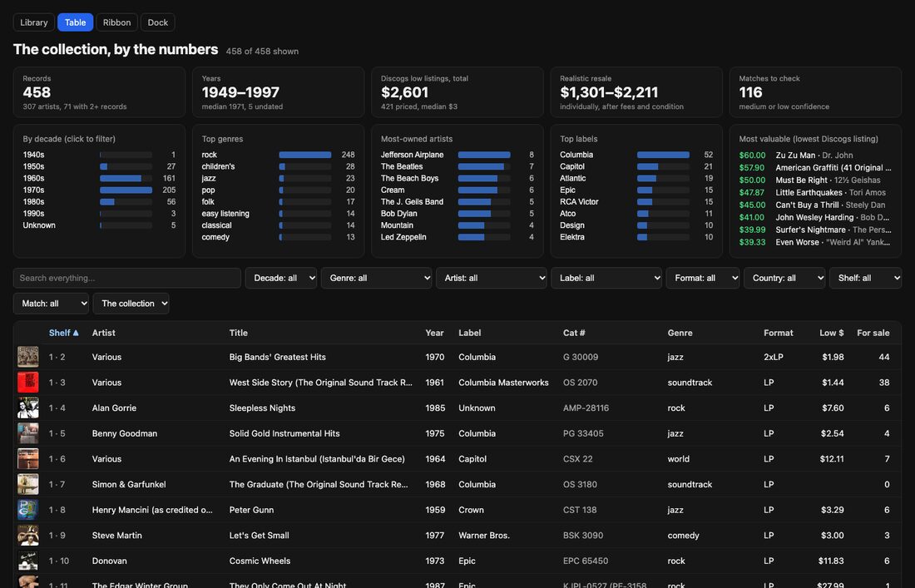Click The Beatles artist row
The width and height of the screenshot is (915, 588).
(x=457, y=166)
